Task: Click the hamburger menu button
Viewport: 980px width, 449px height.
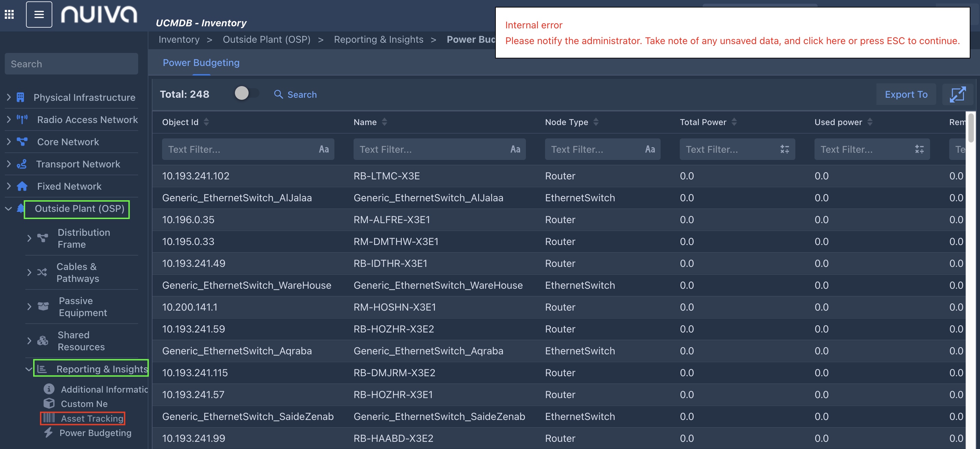Action: [x=39, y=14]
